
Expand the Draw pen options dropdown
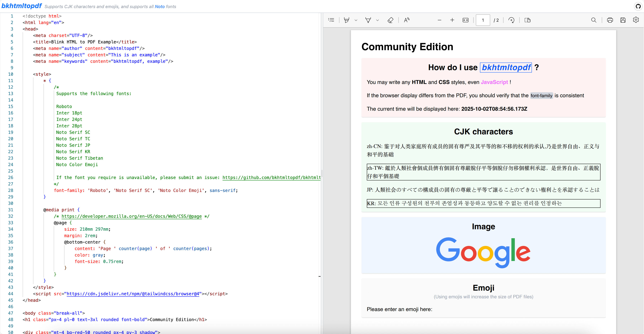[x=378, y=20]
